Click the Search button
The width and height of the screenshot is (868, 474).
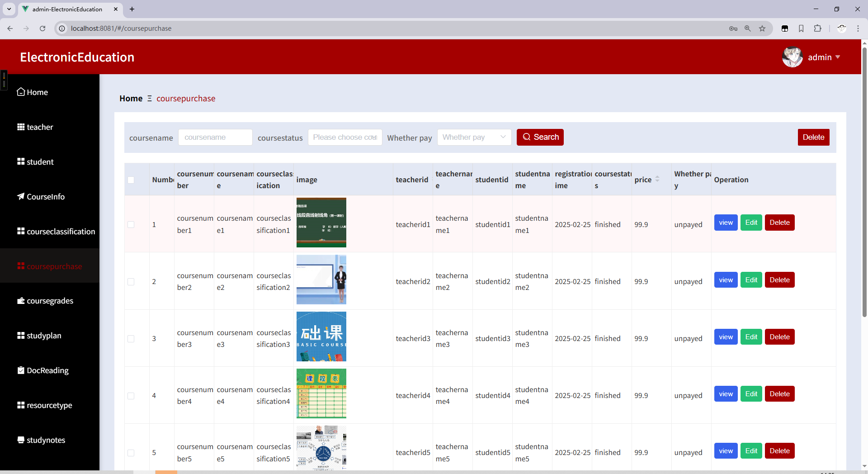(540, 137)
